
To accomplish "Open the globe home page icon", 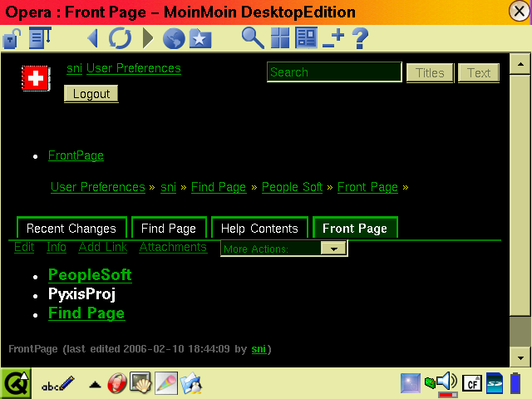I will (x=174, y=38).
